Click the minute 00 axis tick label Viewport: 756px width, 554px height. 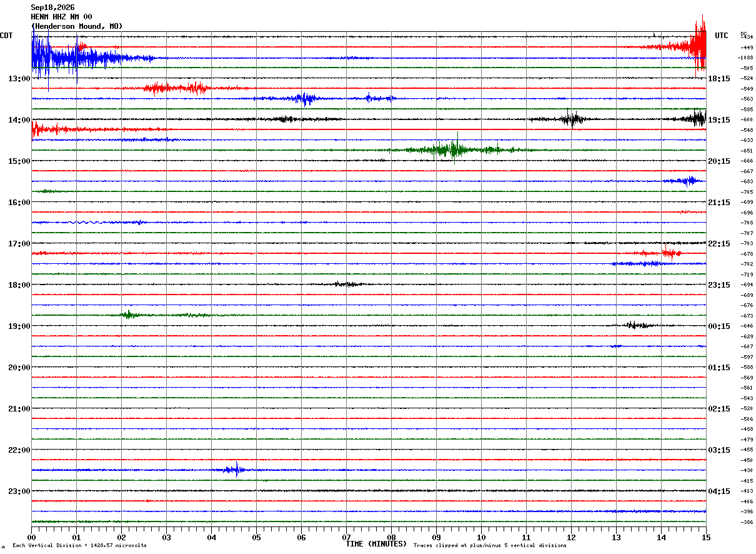[x=31, y=537]
